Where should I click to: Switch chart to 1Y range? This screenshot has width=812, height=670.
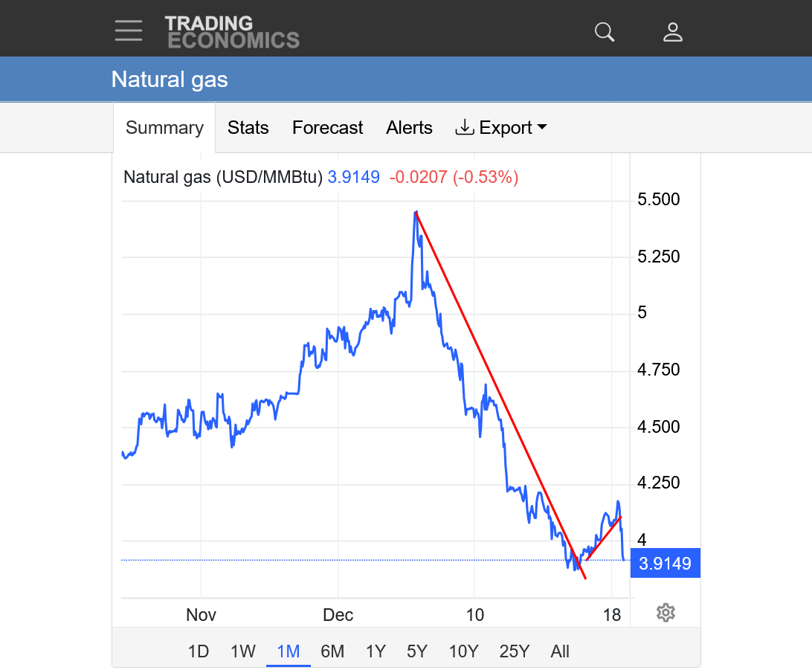tap(376, 651)
